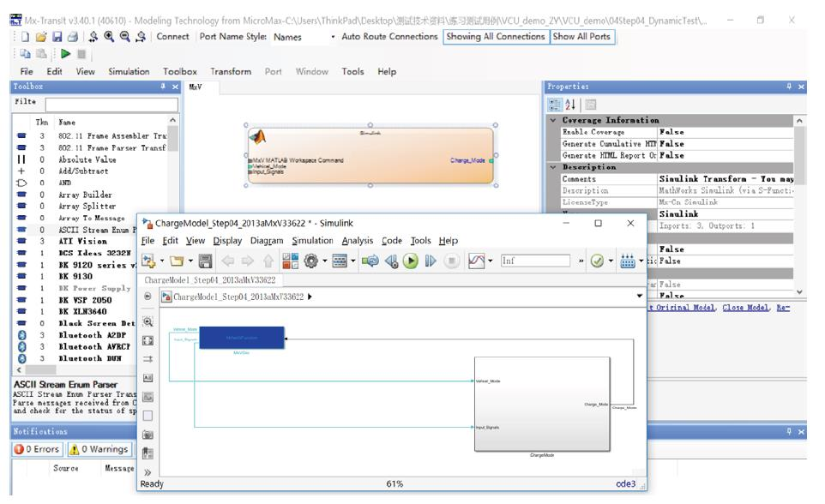Image resolution: width=825 pixels, height=504 pixels.
Task: Click the Connect toolbar button
Action: [172, 37]
